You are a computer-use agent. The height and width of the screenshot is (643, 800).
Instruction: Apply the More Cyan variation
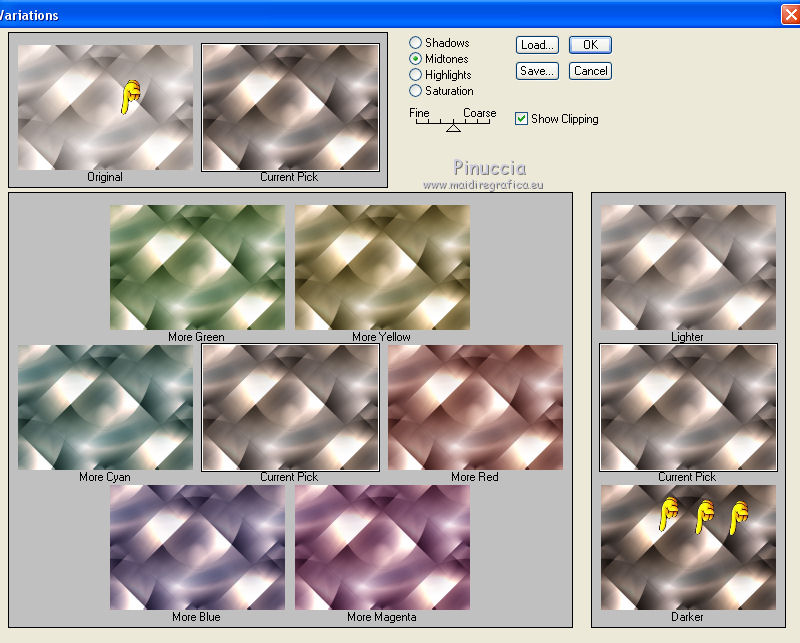click(105, 407)
